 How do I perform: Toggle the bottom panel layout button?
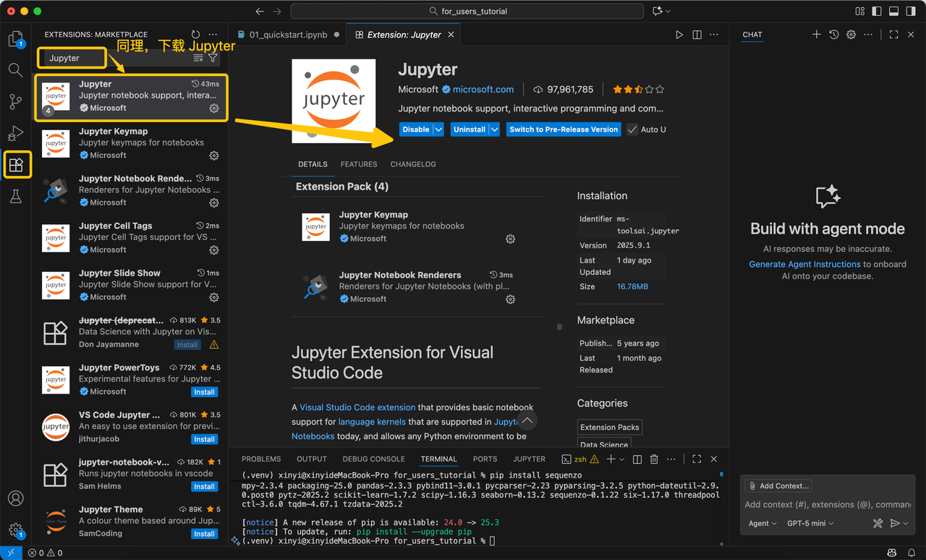tap(893, 12)
